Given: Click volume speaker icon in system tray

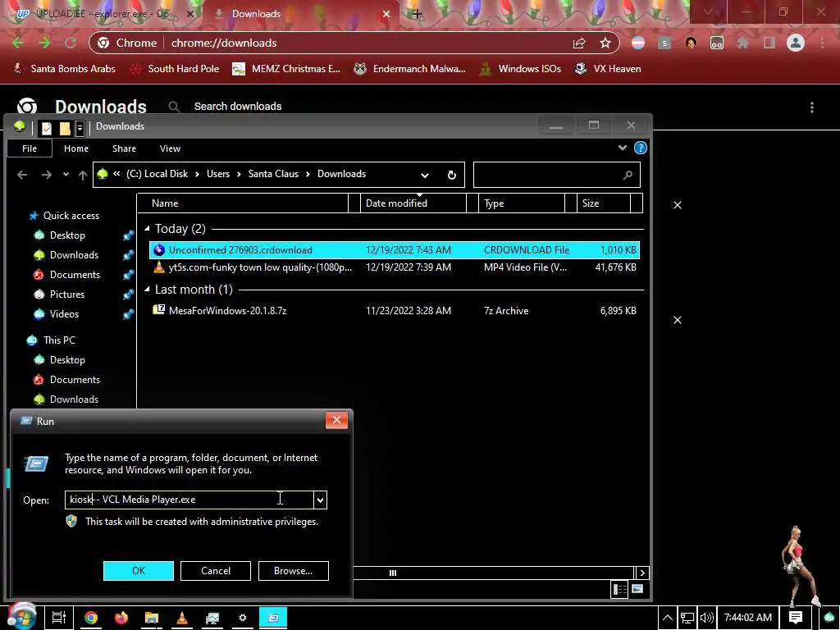Looking at the screenshot, I should (x=706, y=618).
